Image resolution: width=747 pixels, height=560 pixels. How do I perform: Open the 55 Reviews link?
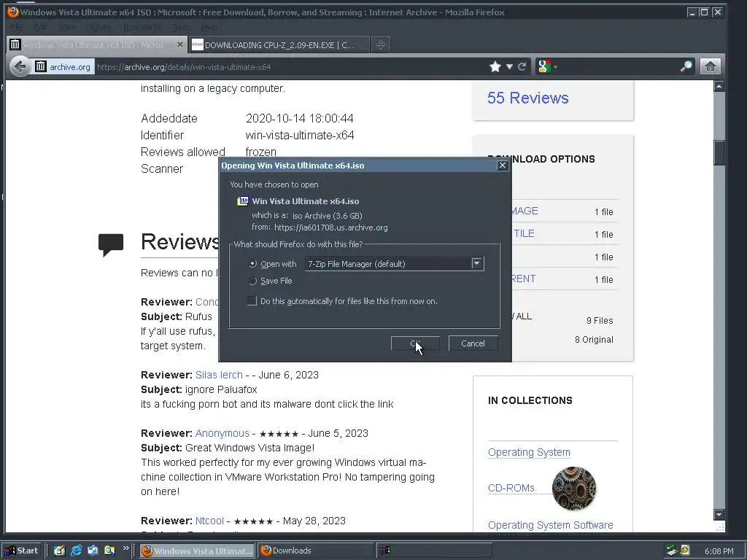(x=528, y=98)
